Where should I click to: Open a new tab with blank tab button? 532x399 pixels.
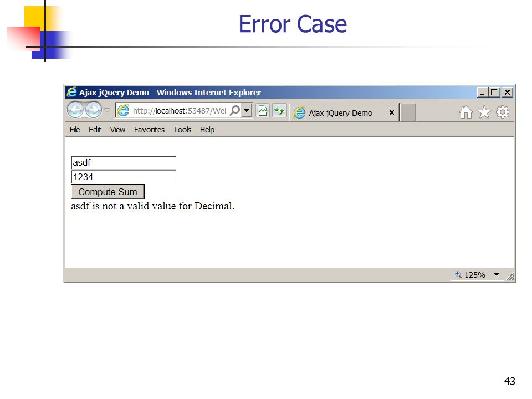point(407,112)
